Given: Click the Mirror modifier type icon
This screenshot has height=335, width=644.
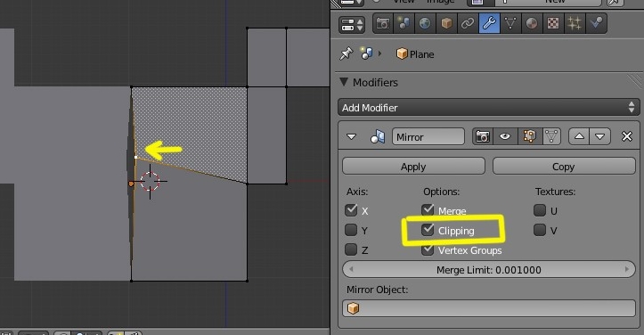Looking at the screenshot, I should click(x=378, y=136).
